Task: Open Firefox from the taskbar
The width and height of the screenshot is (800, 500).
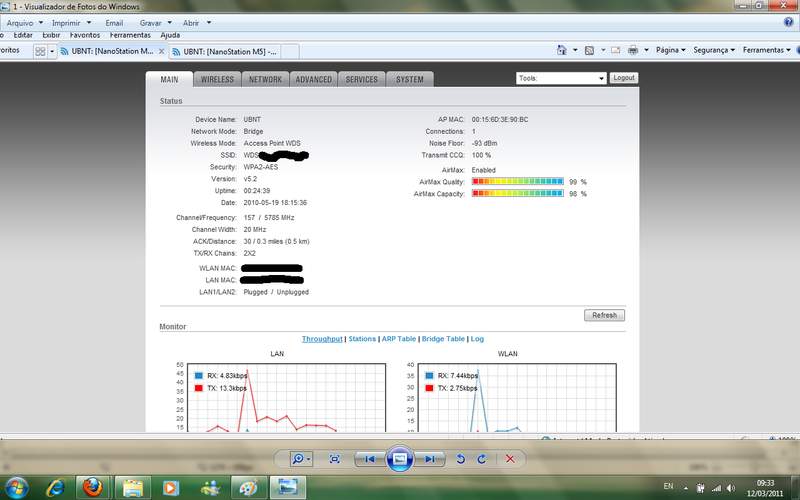Action: coord(92,488)
